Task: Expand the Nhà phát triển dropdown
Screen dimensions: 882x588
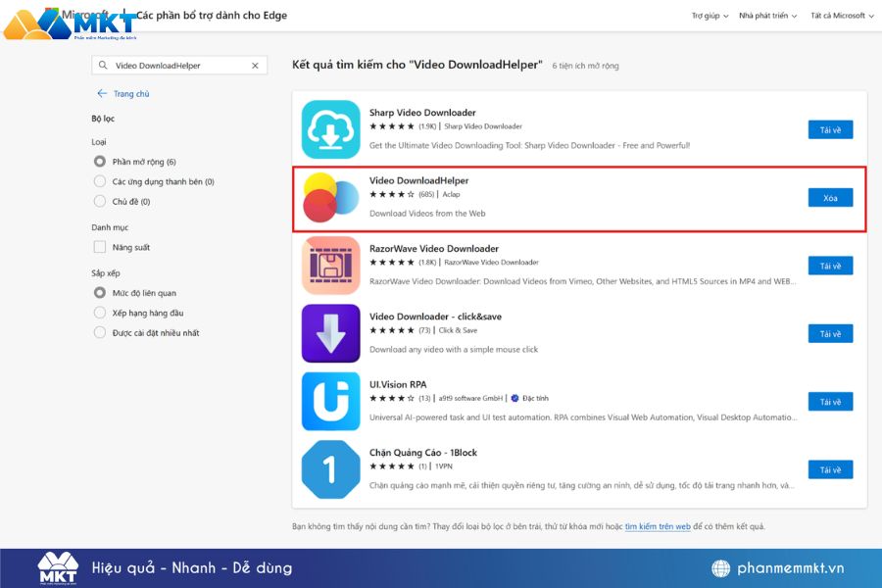Action: pos(767,16)
